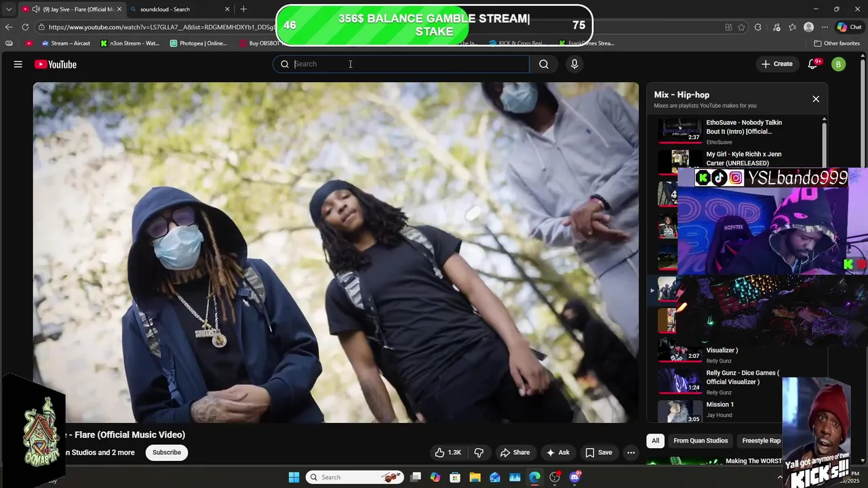The width and height of the screenshot is (868, 488).
Task: Open Task View on taskbar
Action: tap(416, 477)
